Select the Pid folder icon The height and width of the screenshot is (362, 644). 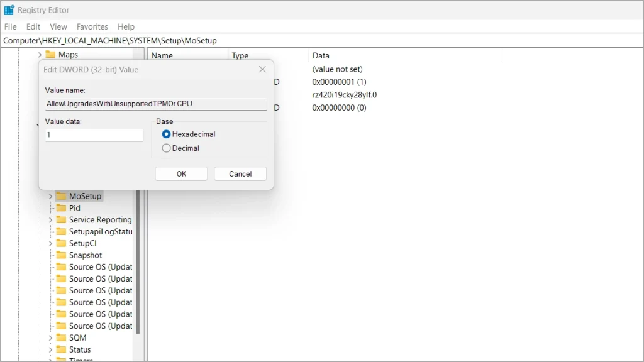click(62, 207)
